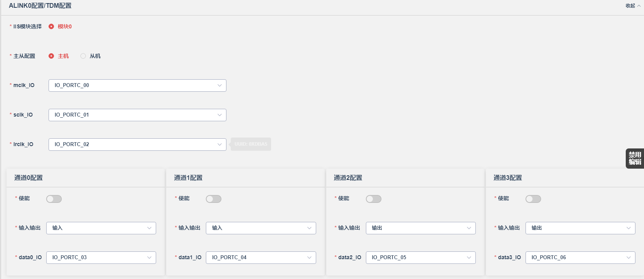
Task: Open the lrclk_IO dropdown
Action: tap(138, 145)
